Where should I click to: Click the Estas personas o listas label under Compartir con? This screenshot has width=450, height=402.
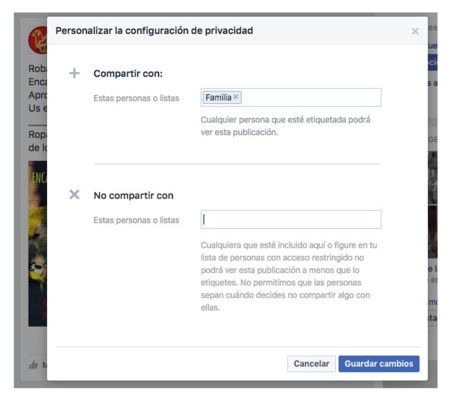click(x=136, y=98)
